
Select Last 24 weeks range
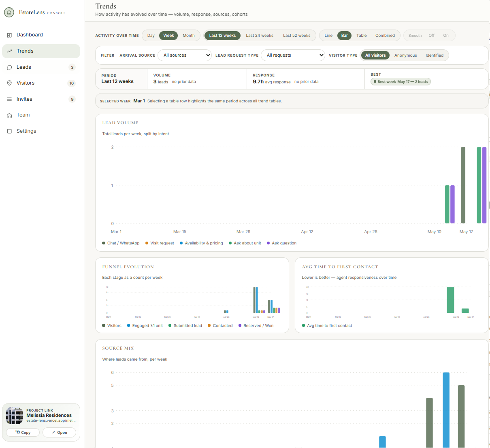pos(260,36)
